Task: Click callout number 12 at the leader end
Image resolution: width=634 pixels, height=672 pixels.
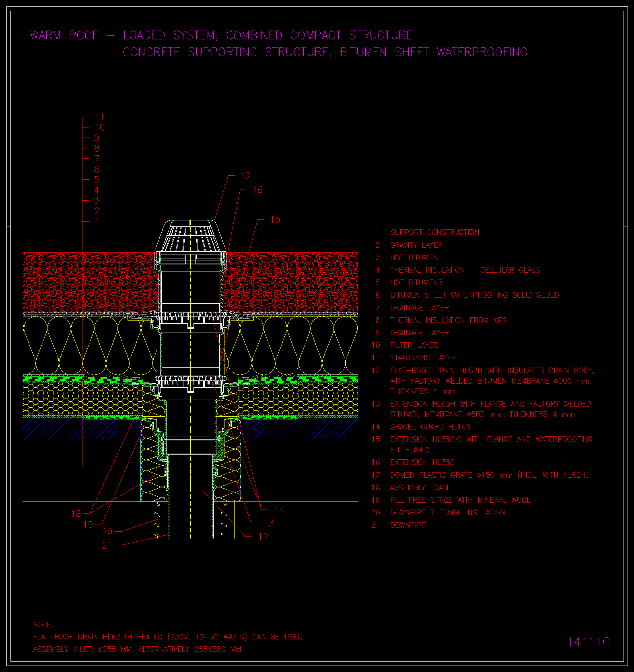Action: [x=263, y=537]
